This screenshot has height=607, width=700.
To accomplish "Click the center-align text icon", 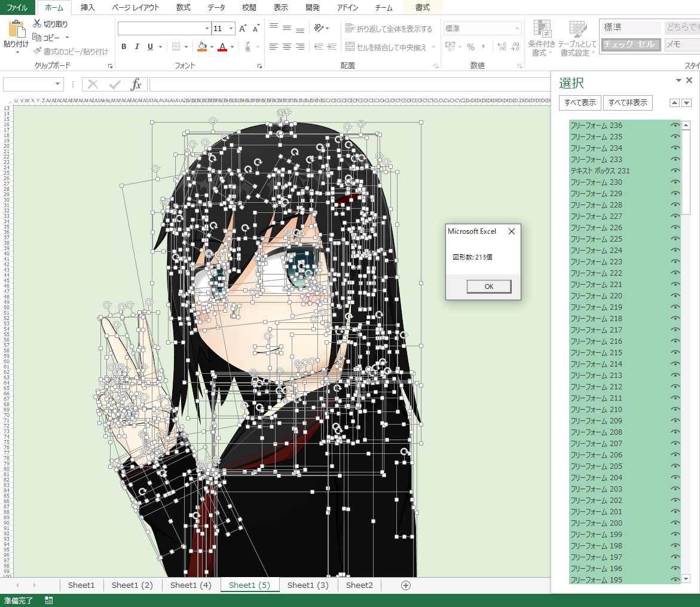I will point(287,47).
